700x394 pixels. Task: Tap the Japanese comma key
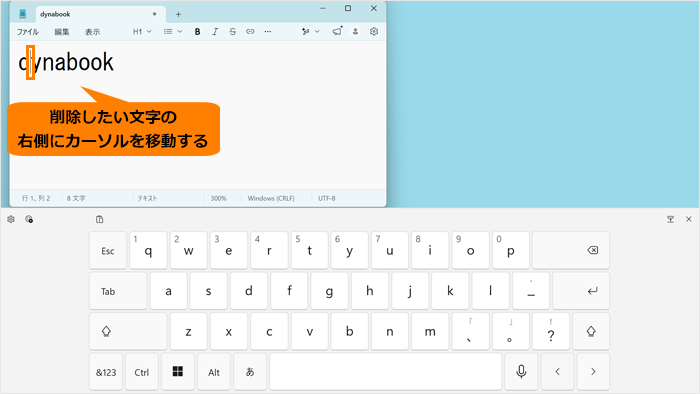coord(470,332)
